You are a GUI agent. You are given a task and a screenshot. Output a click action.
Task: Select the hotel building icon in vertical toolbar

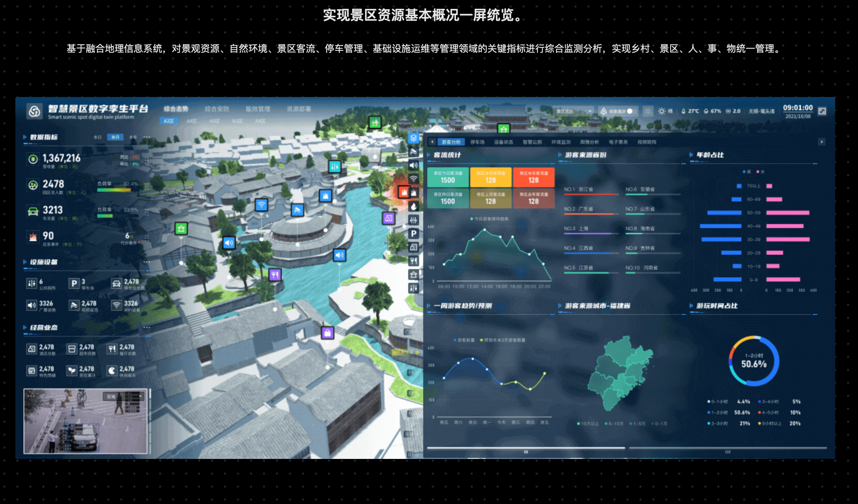(414, 248)
